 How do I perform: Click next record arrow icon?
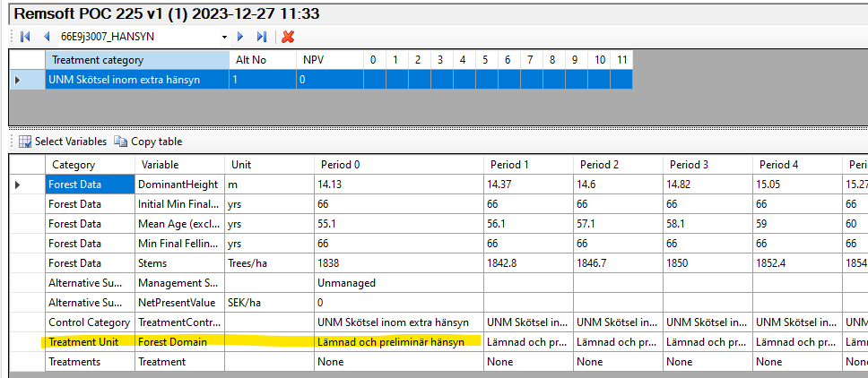[239, 37]
